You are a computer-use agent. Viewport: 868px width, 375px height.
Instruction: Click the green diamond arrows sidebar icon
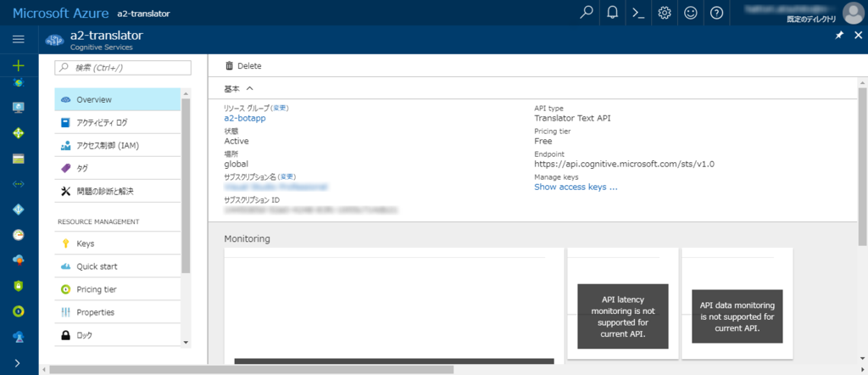click(x=19, y=133)
